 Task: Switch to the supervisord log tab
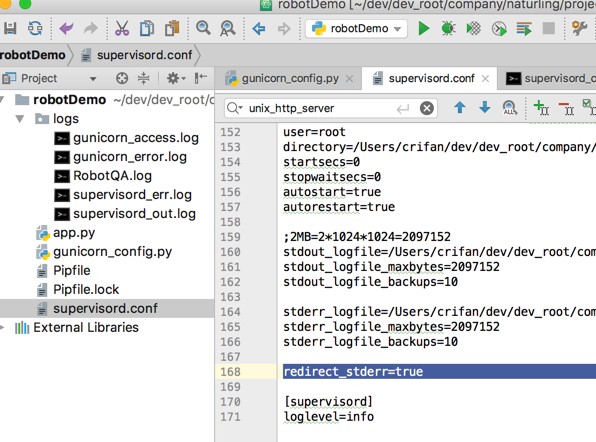550,79
